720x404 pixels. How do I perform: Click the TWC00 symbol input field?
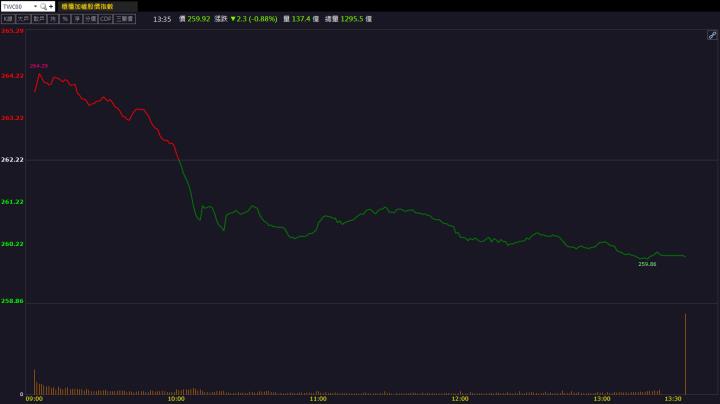click(17, 6)
